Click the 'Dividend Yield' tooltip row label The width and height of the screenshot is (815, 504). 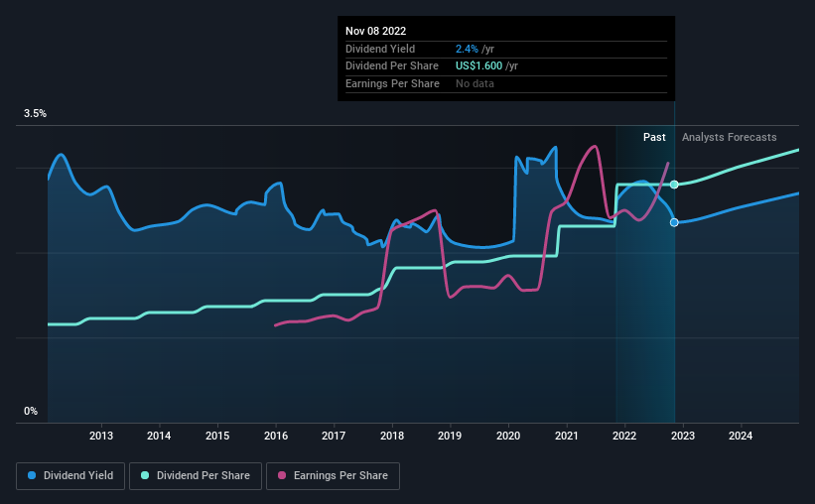pos(380,49)
